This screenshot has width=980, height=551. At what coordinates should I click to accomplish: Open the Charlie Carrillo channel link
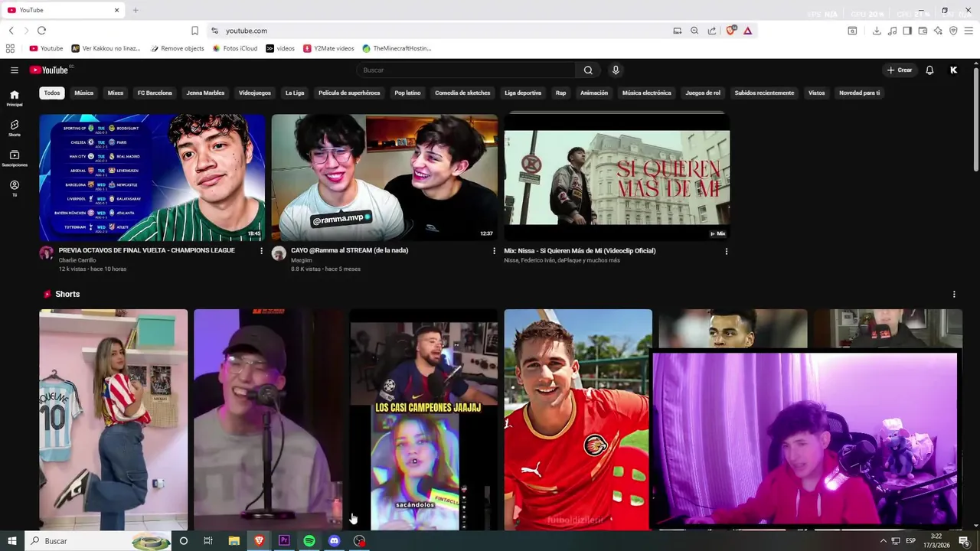point(77,260)
